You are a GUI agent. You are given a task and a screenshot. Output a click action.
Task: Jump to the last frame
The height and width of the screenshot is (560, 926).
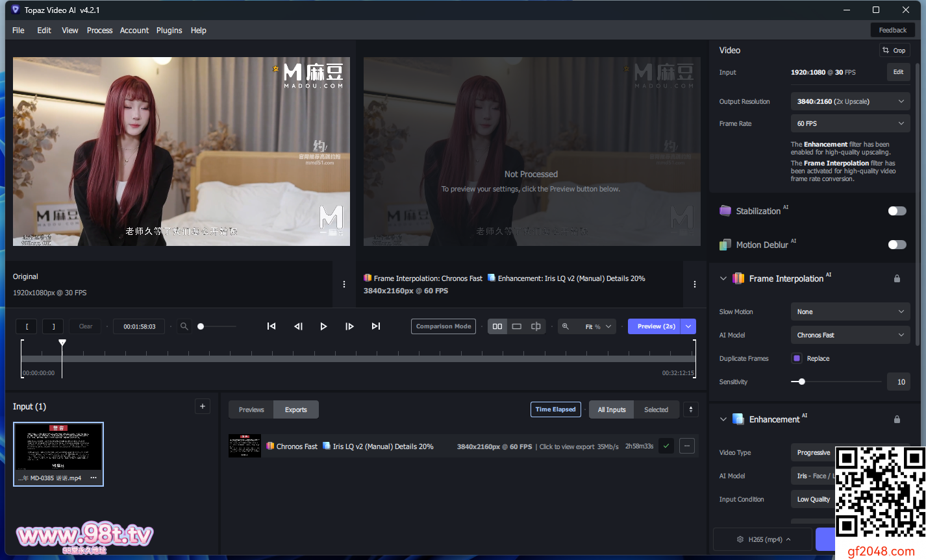376,326
